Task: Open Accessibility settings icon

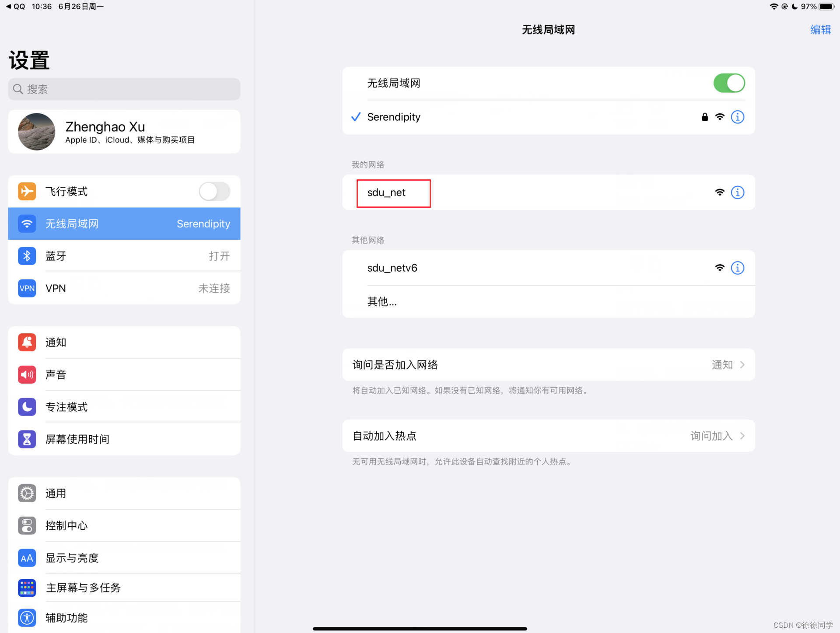Action: point(27,618)
